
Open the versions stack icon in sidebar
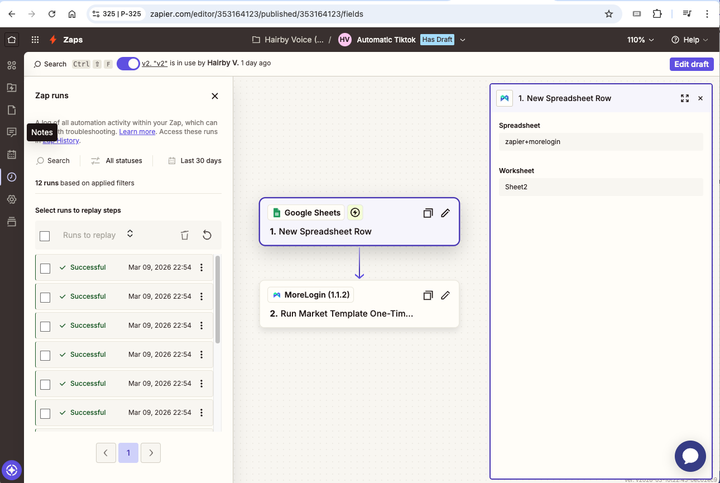click(x=11, y=222)
